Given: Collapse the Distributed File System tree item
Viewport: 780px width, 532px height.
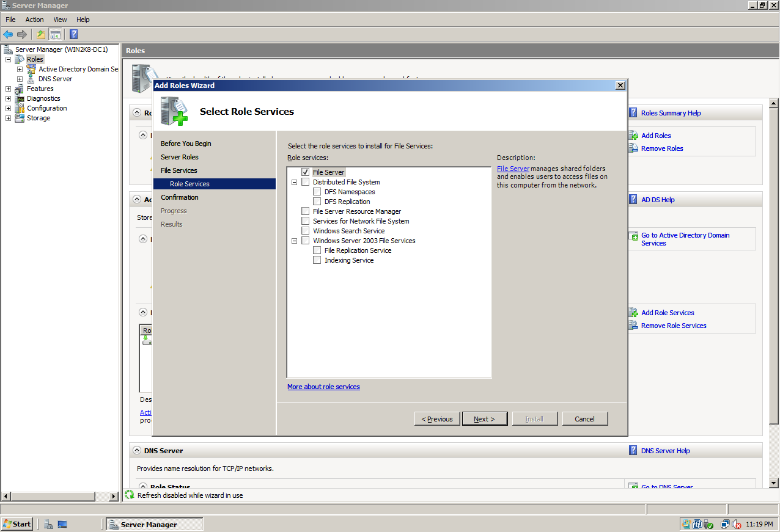Looking at the screenshot, I should click(x=294, y=181).
